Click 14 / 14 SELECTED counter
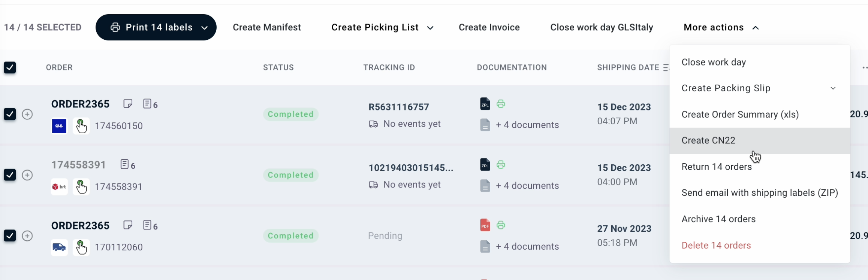This screenshot has height=280, width=868. 43,27
